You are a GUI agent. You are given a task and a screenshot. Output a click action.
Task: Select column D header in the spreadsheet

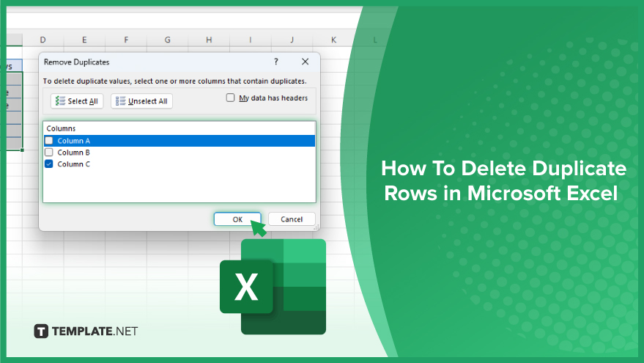[x=42, y=40]
